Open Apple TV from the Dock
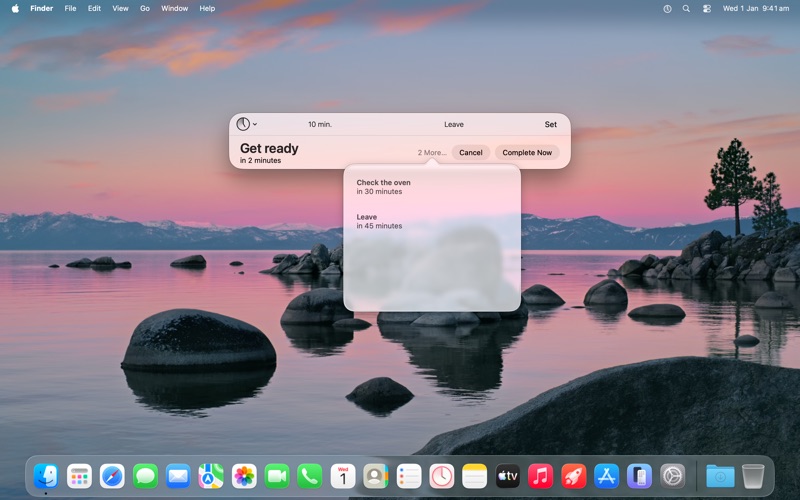The width and height of the screenshot is (800, 500). pos(507,476)
